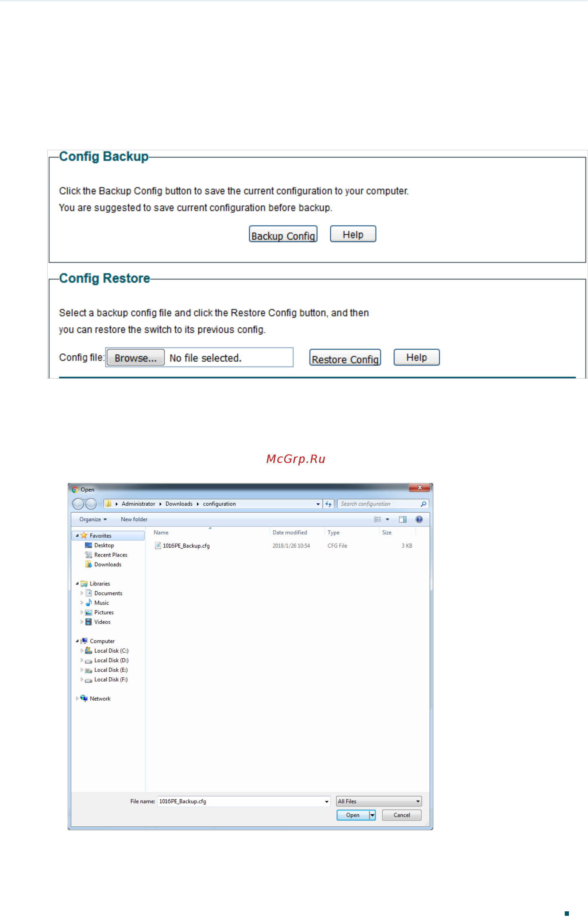Click the Restore Config button

tap(345, 358)
